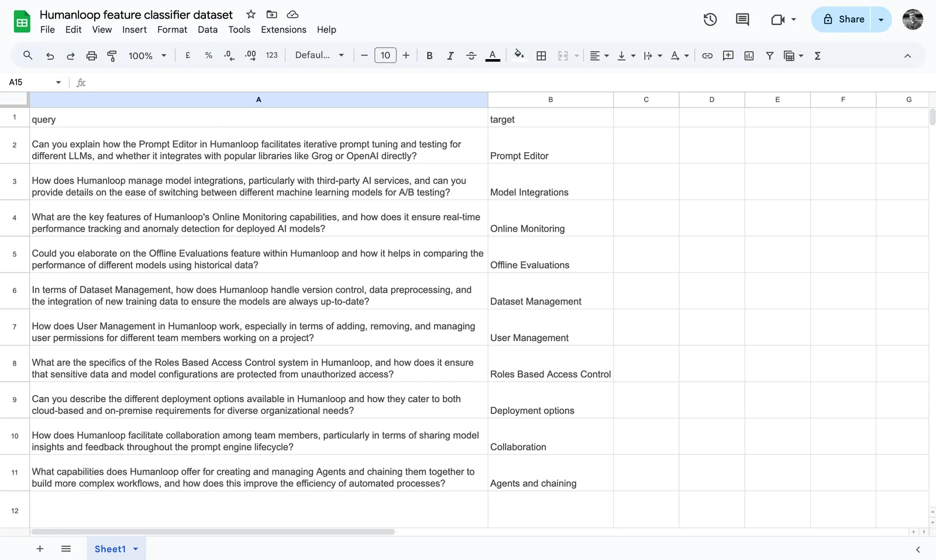Insert a link

(x=707, y=56)
